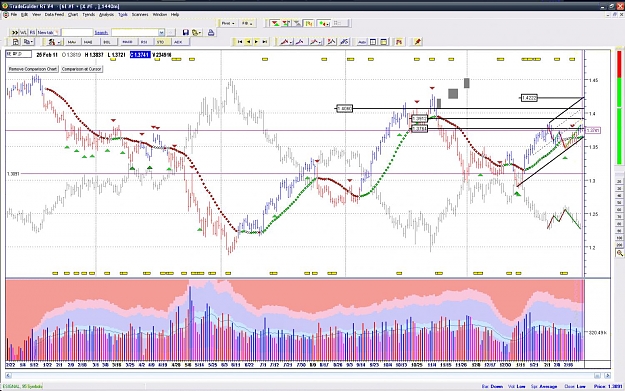Click the Comparison at Cursor button

pos(82,69)
